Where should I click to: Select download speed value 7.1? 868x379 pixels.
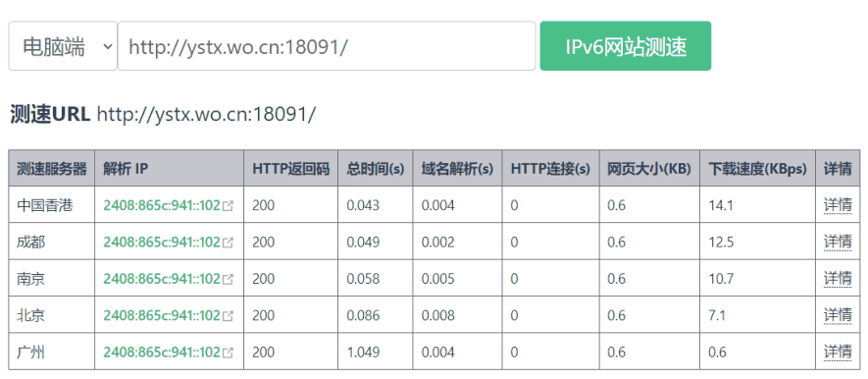(x=717, y=315)
